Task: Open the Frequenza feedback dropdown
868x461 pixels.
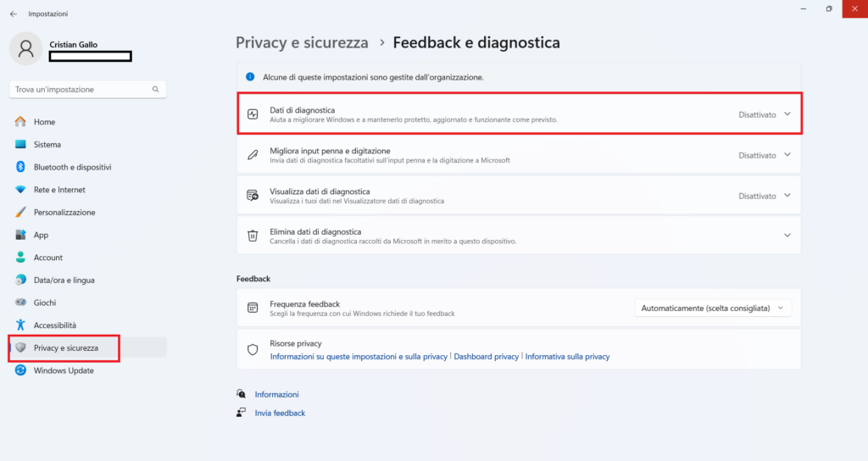Action: (712, 308)
